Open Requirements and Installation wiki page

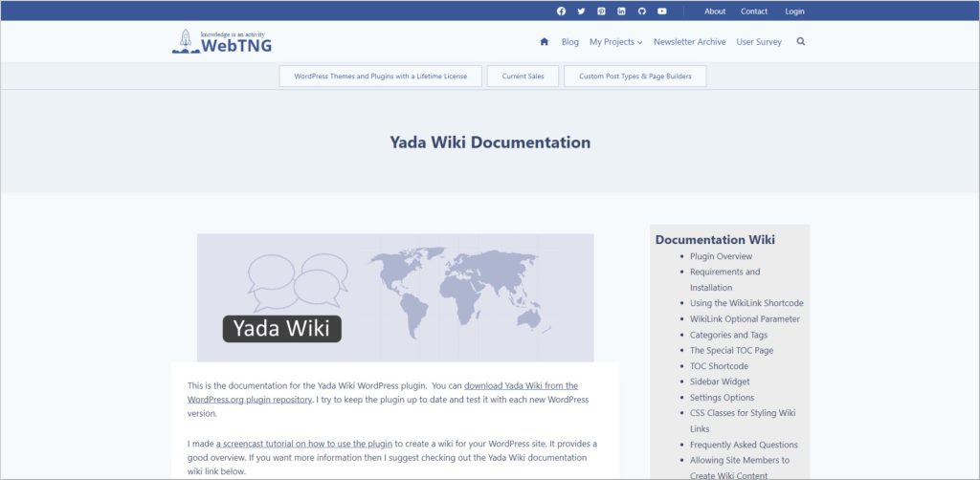(725, 279)
